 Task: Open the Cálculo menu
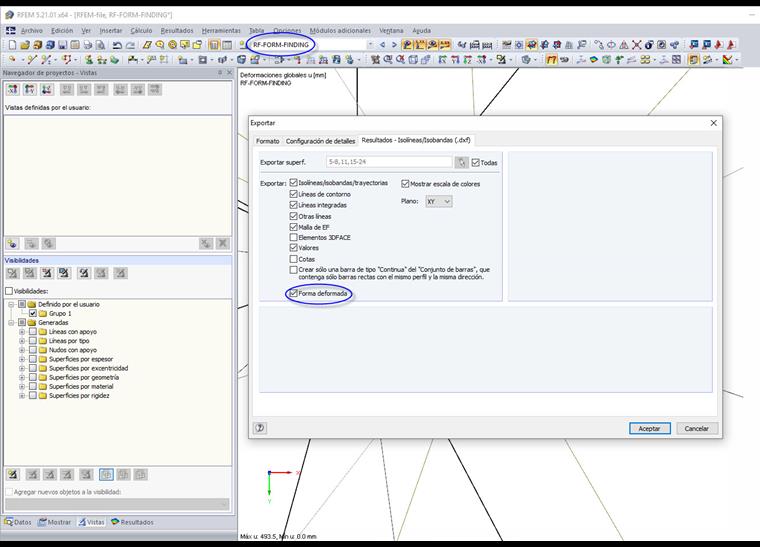[x=141, y=31]
